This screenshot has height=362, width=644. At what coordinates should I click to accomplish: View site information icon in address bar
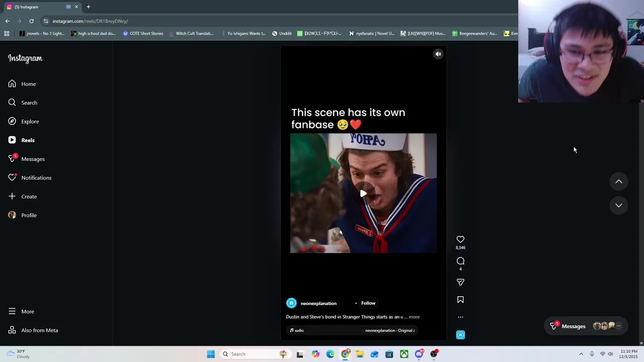click(46, 21)
